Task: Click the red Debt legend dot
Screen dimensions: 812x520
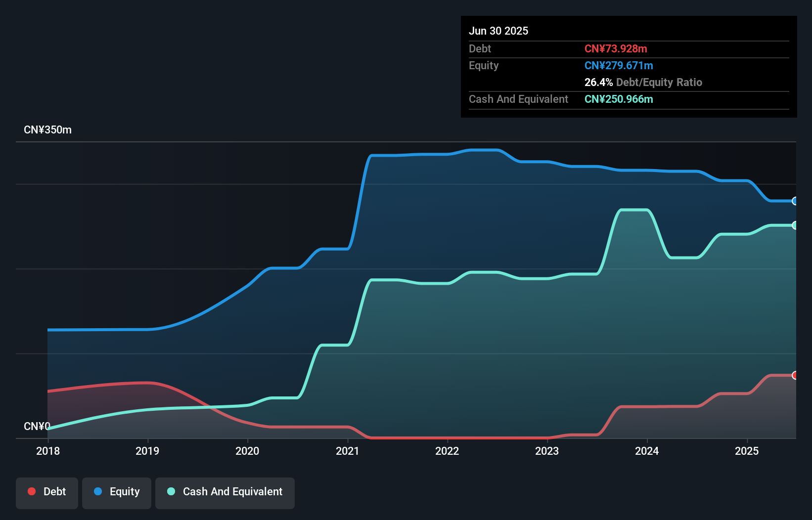Action: 32,491
